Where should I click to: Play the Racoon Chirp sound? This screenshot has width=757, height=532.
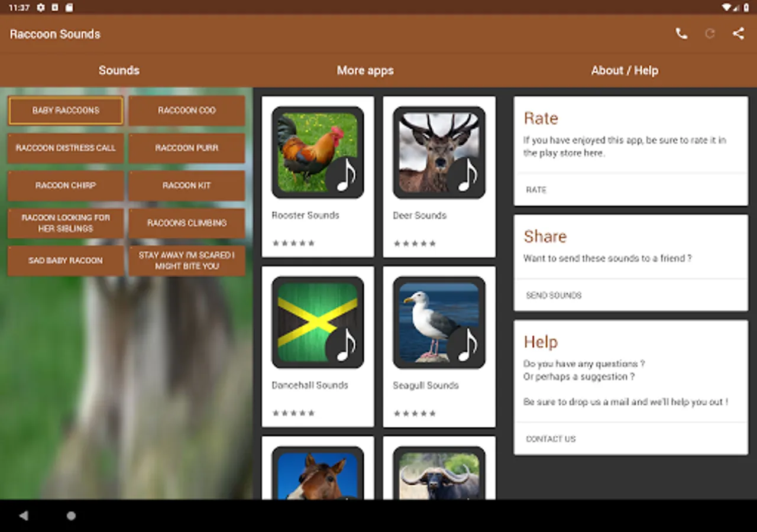[66, 186]
